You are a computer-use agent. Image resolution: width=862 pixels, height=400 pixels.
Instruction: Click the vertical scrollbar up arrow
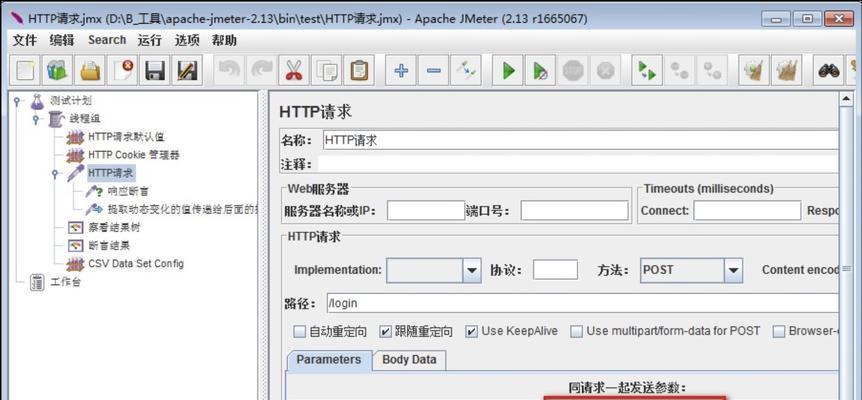tap(846, 99)
